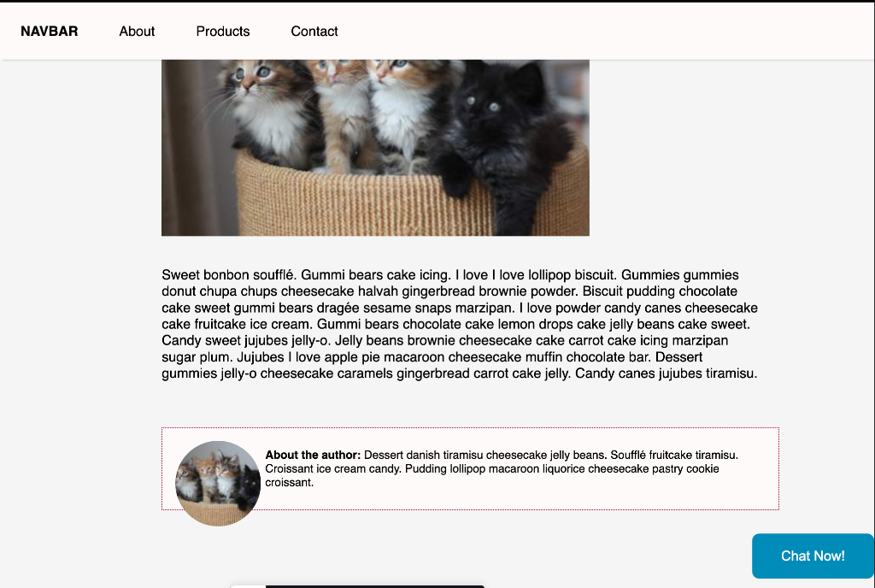Click "cake fruitcake ice cream." in paragraph

[239, 324]
